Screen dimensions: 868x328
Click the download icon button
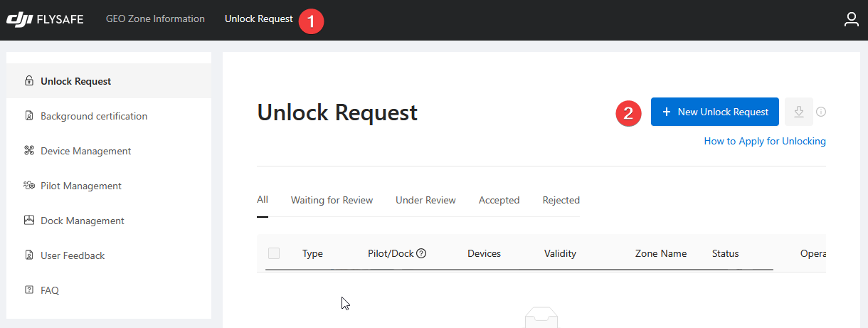tap(798, 112)
